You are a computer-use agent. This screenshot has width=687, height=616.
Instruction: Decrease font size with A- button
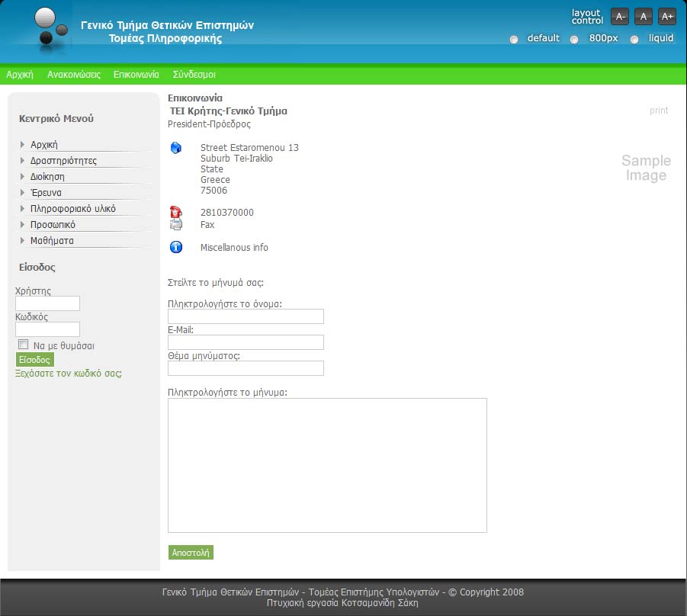tap(620, 17)
